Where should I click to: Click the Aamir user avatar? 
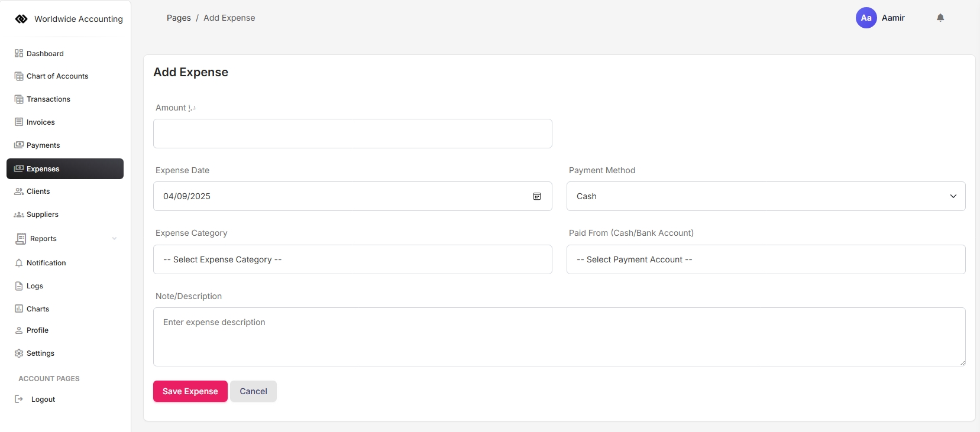(x=866, y=18)
